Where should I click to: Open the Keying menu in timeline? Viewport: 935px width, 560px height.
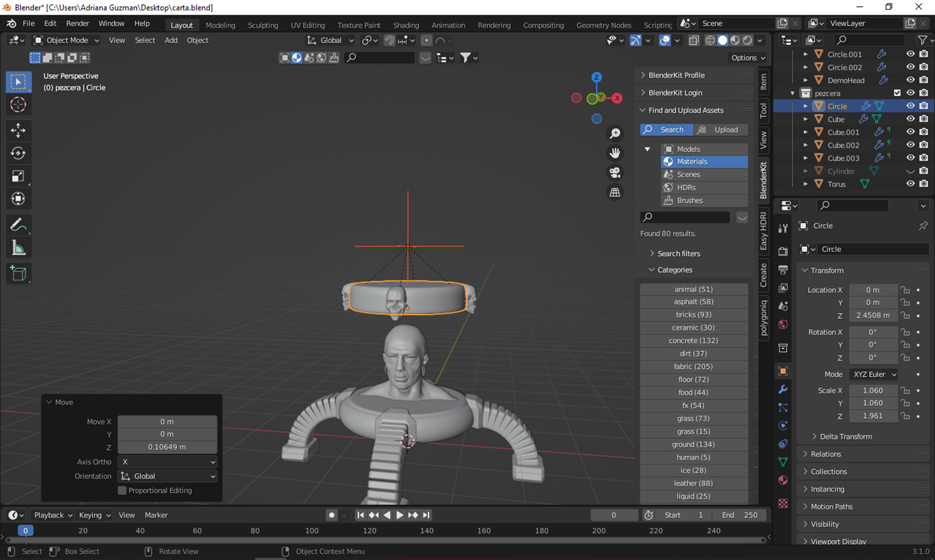pyautogui.click(x=95, y=515)
